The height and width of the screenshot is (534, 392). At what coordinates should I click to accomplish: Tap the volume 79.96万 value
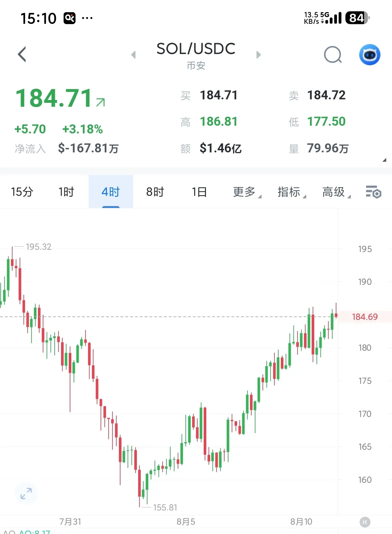point(328,148)
